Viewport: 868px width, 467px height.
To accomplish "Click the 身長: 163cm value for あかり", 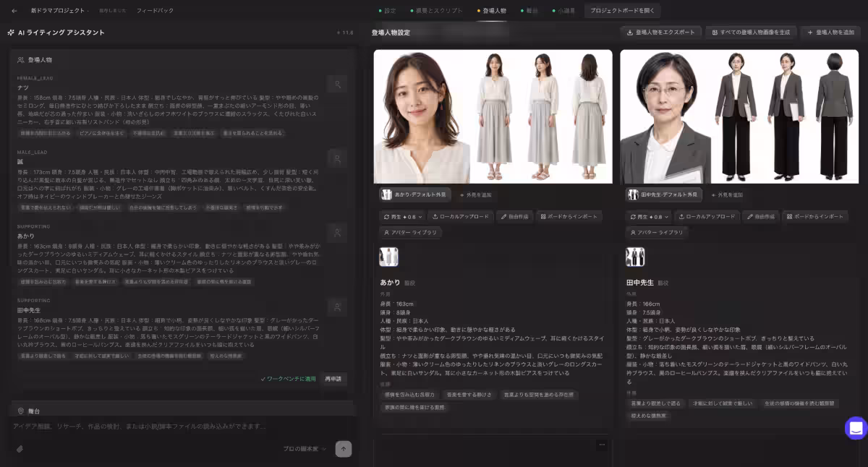I will [396, 304].
